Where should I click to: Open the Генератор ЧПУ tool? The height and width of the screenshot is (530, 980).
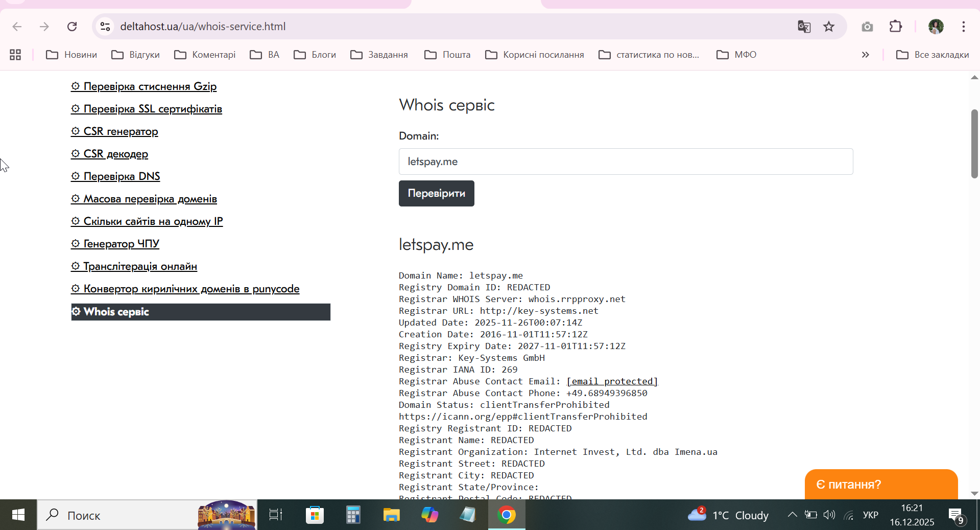(115, 244)
